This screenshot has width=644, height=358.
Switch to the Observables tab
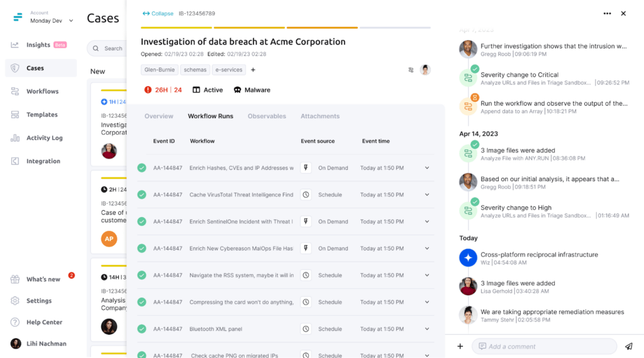pos(267,116)
